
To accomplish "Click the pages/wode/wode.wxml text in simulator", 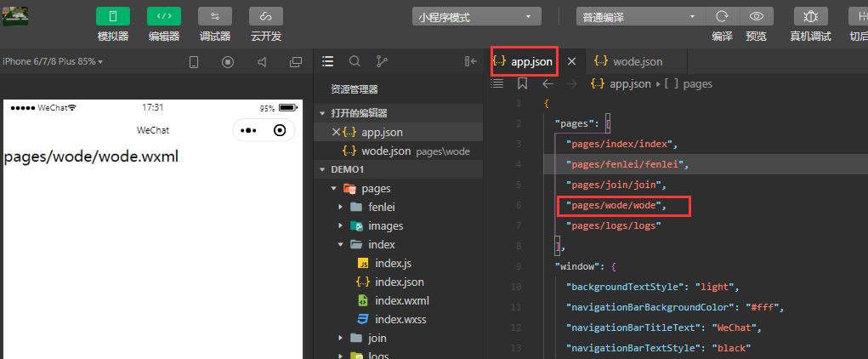I will (x=91, y=157).
